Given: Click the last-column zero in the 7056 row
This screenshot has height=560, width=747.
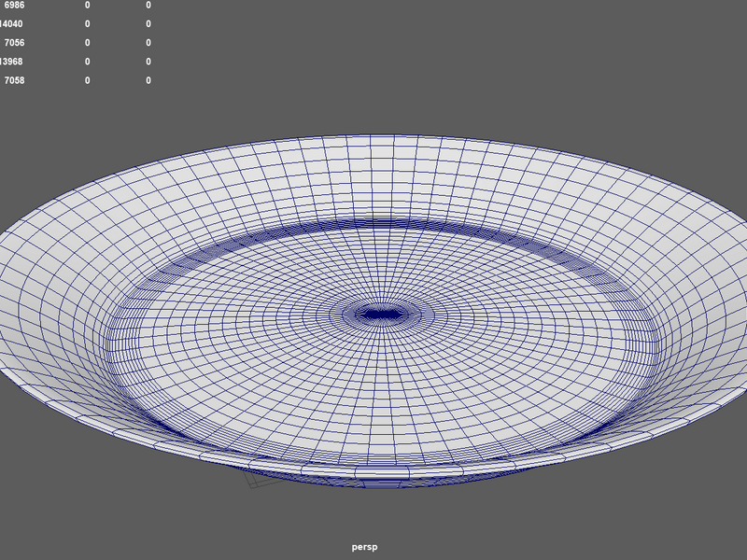Looking at the screenshot, I should tap(148, 43).
